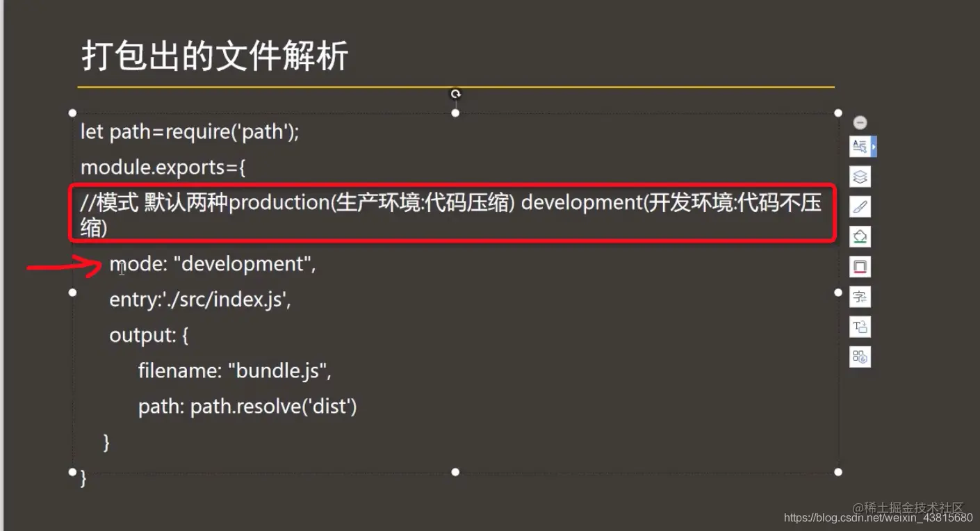Open the shape outline color icon

[860, 267]
